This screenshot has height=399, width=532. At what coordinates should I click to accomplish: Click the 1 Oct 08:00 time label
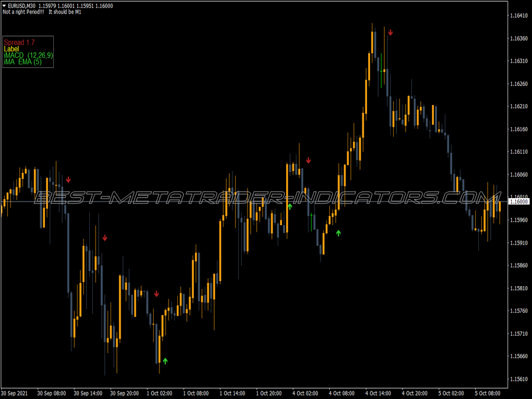pyautogui.click(x=196, y=393)
